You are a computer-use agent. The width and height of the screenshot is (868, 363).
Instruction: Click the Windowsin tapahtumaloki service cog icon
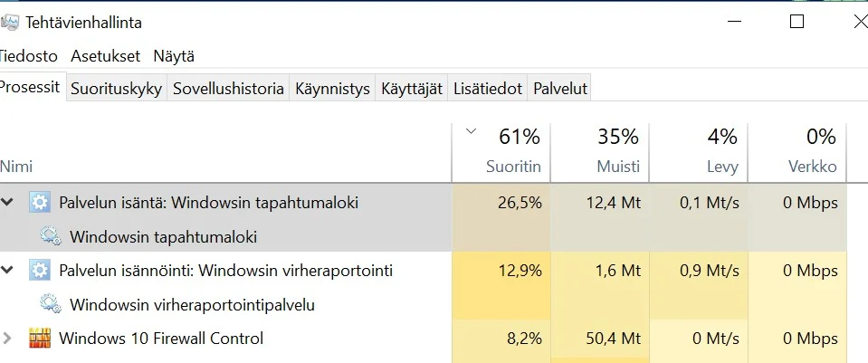click(x=51, y=237)
